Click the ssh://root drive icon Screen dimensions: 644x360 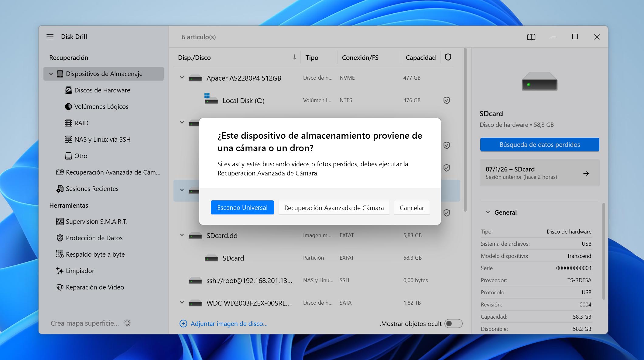[x=195, y=281]
